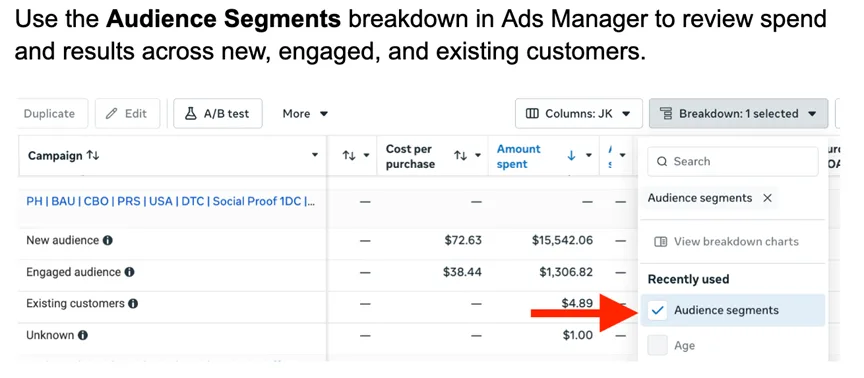The image size is (864, 378).
Task: Click the Breakdown stack icon
Action: pos(666,114)
